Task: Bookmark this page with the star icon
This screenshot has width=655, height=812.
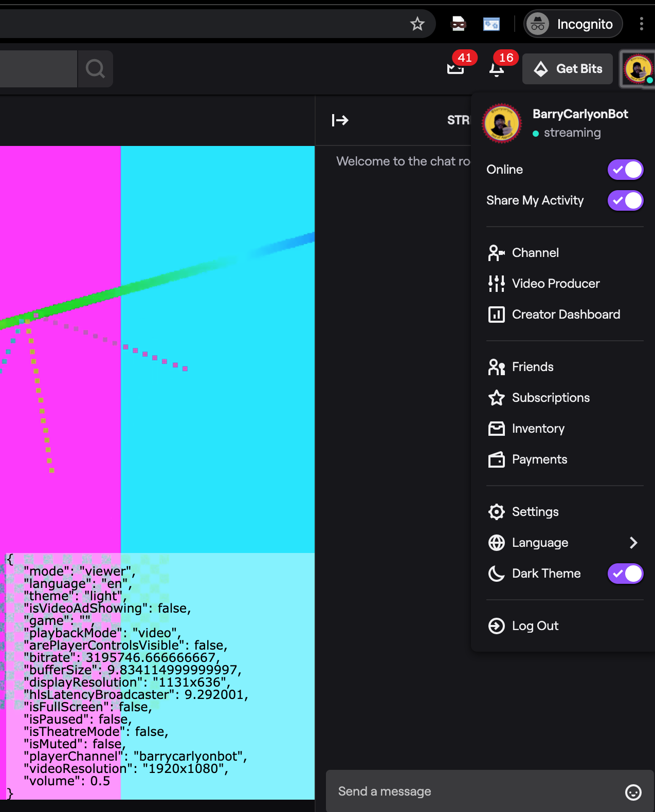Action: tap(417, 24)
